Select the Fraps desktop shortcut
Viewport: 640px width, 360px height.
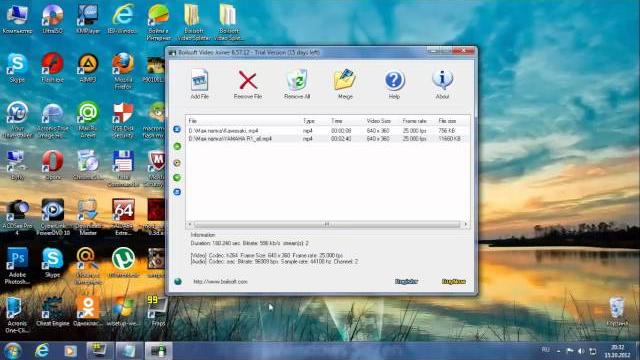pyautogui.click(x=157, y=311)
